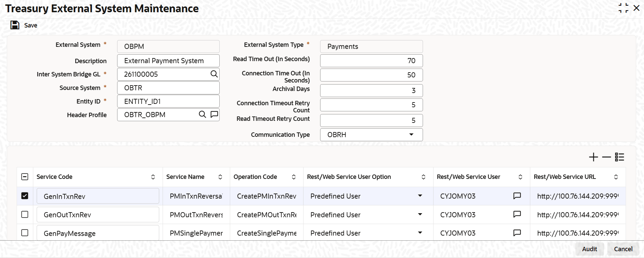644x258 pixels.
Task: Click the service URL in GenPayMessage row
Action: 578,233
